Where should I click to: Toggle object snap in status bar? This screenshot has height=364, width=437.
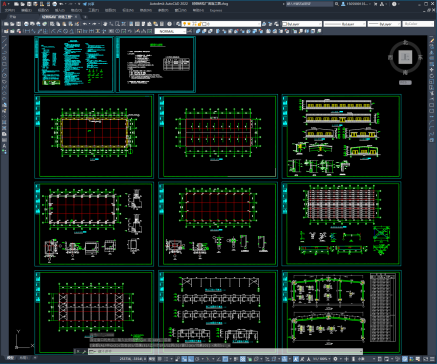pyautogui.click(x=225, y=360)
